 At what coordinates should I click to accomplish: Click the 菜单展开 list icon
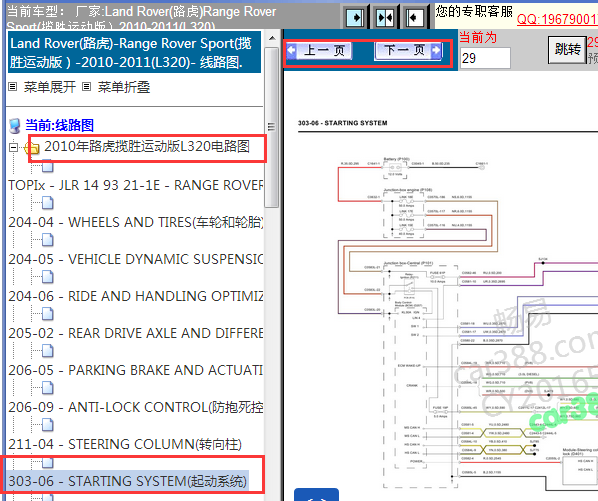tap(13, 87)
